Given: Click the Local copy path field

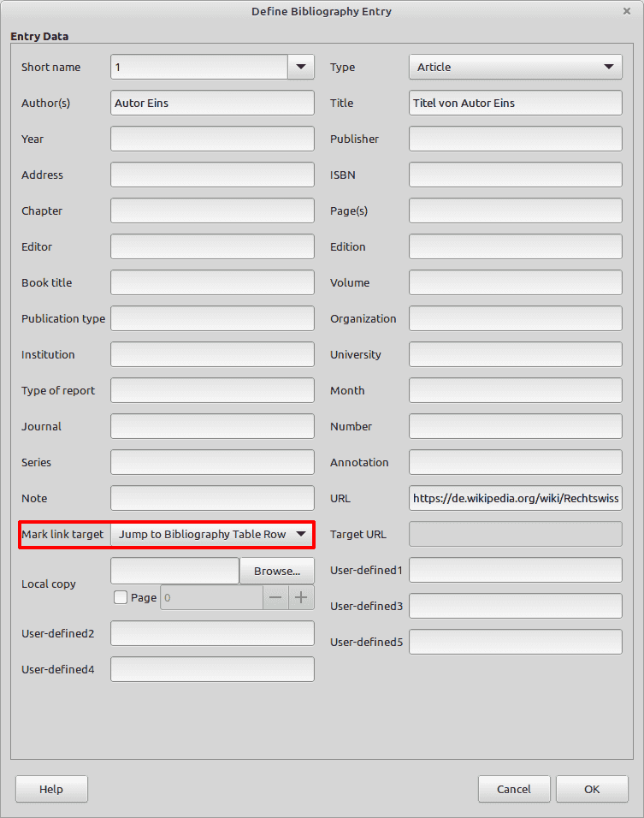Looking at the screenshot, I should click(174, 571).
